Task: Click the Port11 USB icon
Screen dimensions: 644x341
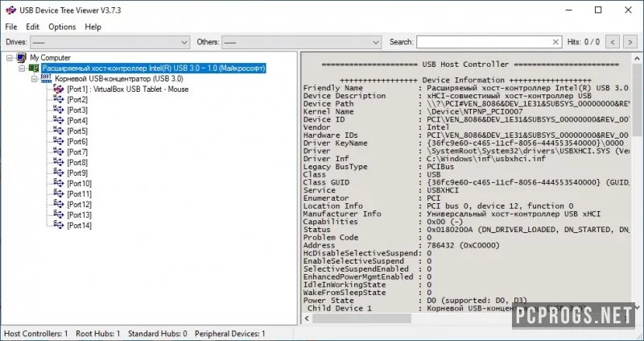Action: coord(59,193)
